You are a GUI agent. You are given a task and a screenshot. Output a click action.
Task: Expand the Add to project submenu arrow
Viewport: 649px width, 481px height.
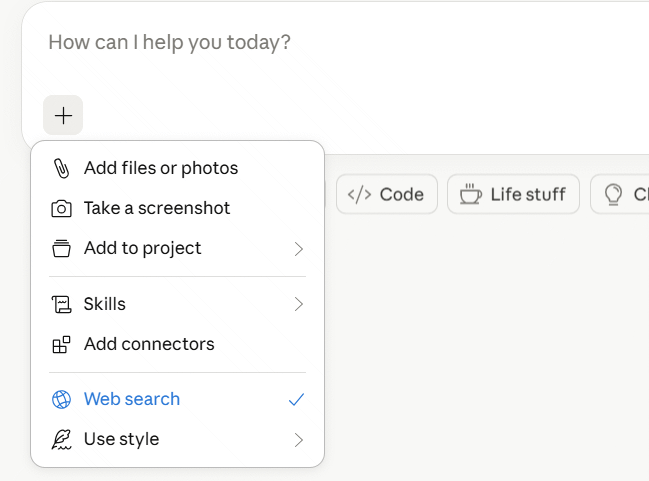click(x=298, y=248)
